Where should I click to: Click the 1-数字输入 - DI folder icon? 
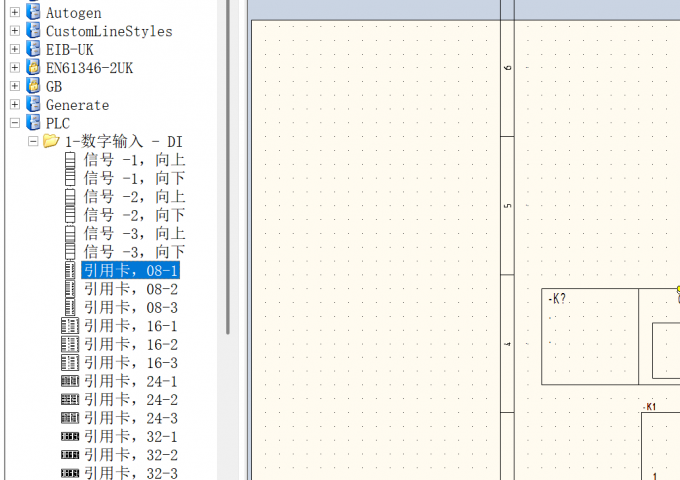(x=51, y=141)
